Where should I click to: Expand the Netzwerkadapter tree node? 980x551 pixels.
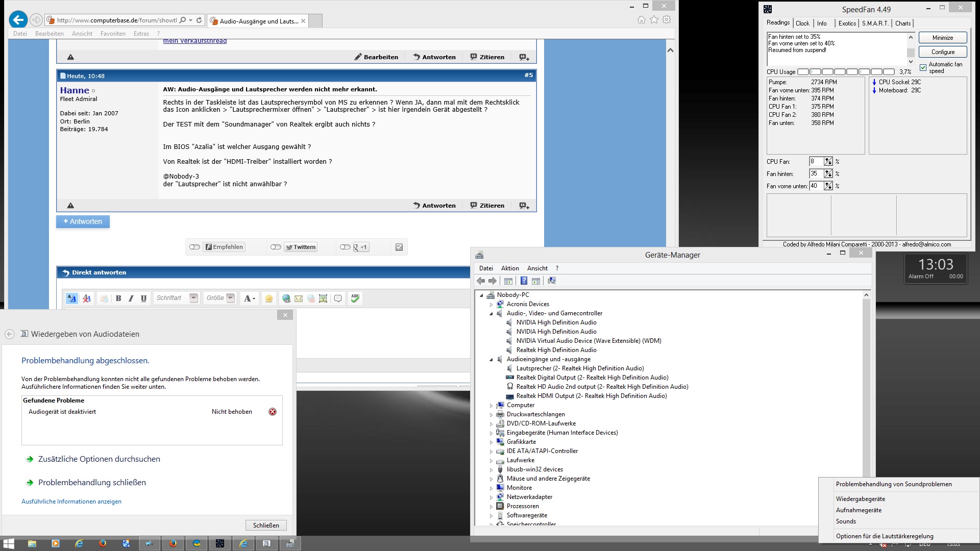coord(492,497)
